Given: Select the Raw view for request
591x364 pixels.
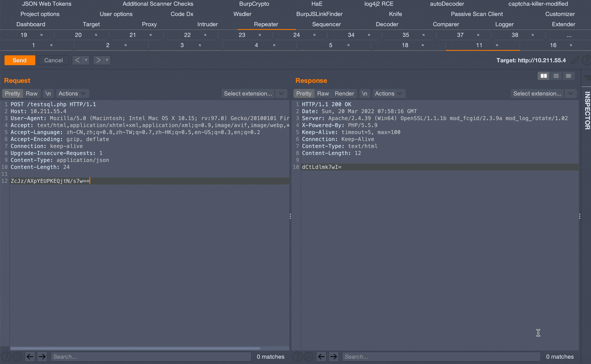Looking at the screenshot, I should 32,93.
